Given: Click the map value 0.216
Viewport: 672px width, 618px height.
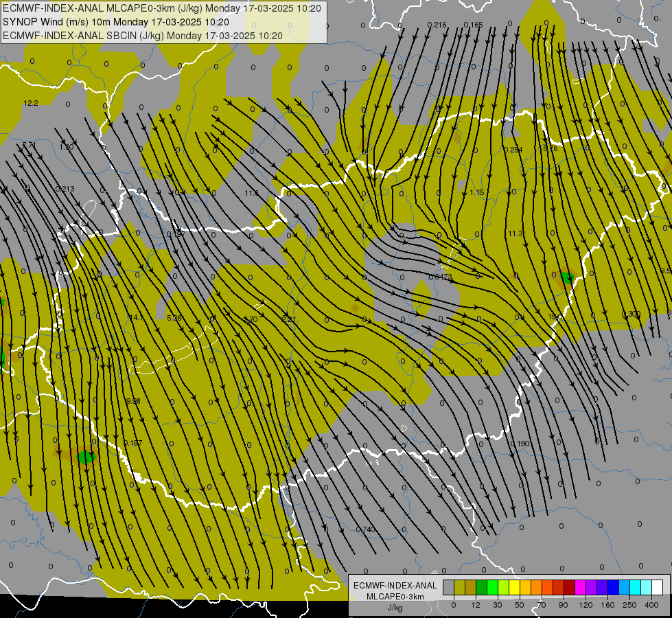Looking at the screenshot, I should click(437, 25).
